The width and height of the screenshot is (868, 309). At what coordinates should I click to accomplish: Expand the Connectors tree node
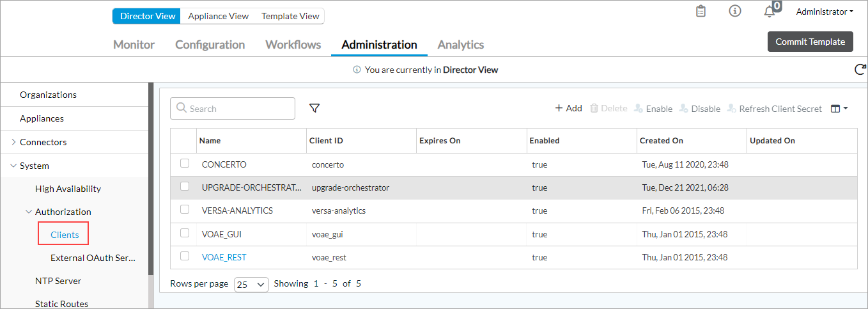tap(13, 142)
